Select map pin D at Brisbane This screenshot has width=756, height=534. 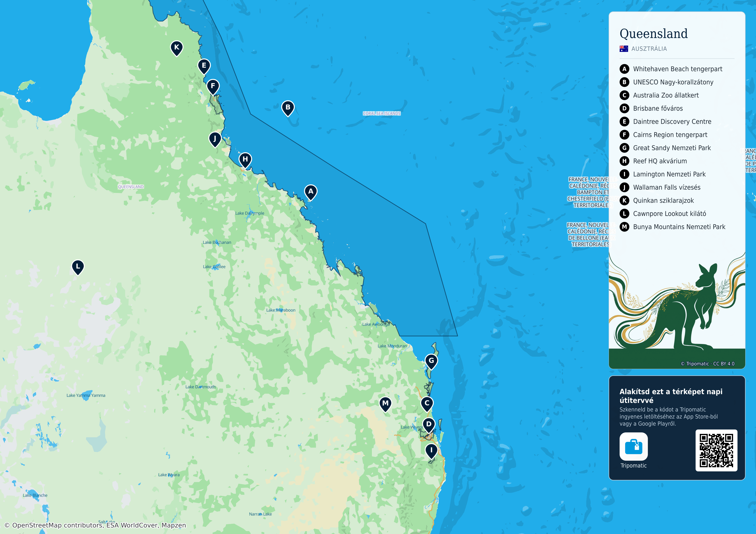point(429,425)
